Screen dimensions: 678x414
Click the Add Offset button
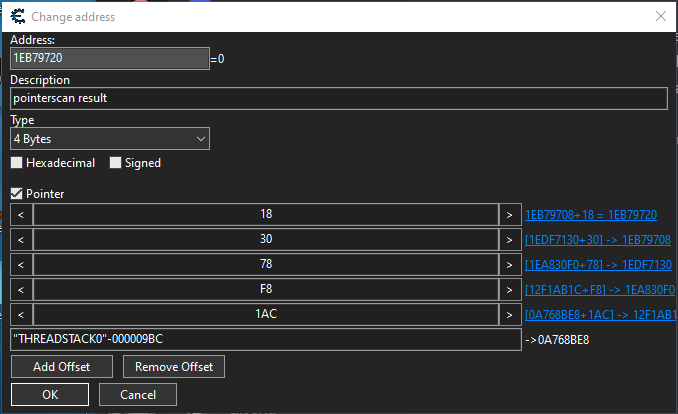click(x=58, y=367)
